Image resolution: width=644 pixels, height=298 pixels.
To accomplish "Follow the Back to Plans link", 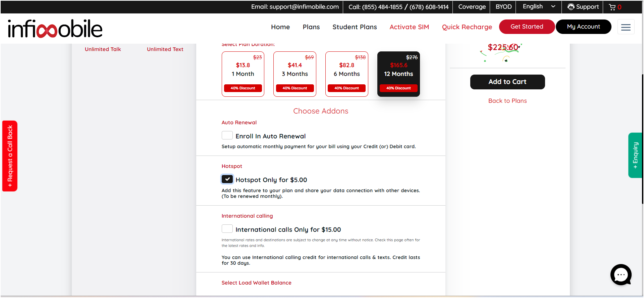I will pos(507,101).
